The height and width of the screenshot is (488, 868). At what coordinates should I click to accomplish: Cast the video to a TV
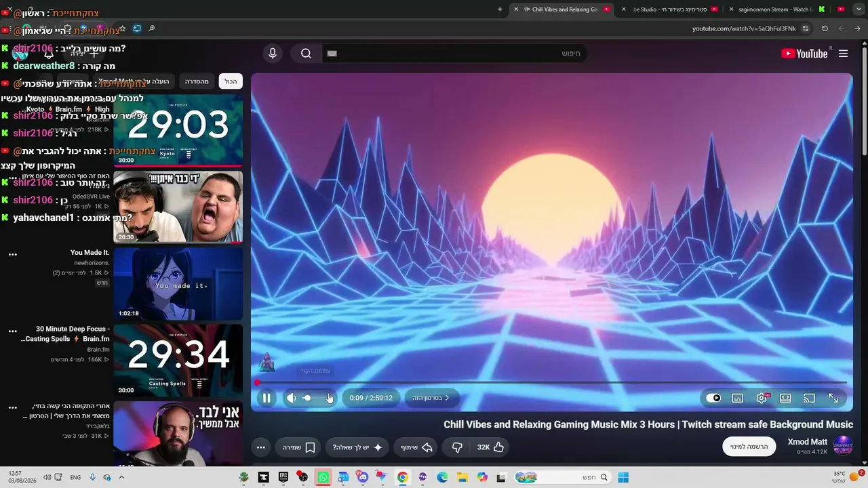pyautogui.click(x=809, y=398)
